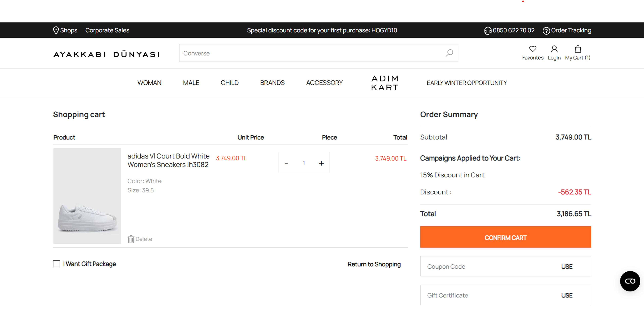The height and width of the screenshot is (315, 644).
Task: Open the MALE category menu
Action: [191, 83]
